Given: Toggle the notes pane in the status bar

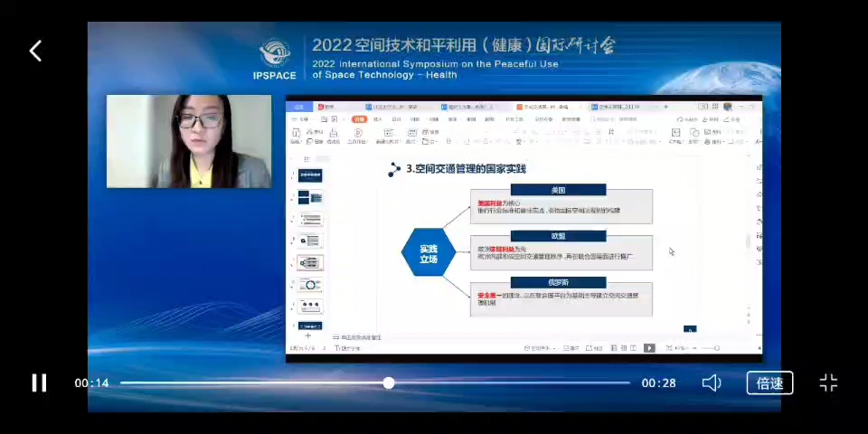Looking at the screenshot, I should [x=571, y=348].
